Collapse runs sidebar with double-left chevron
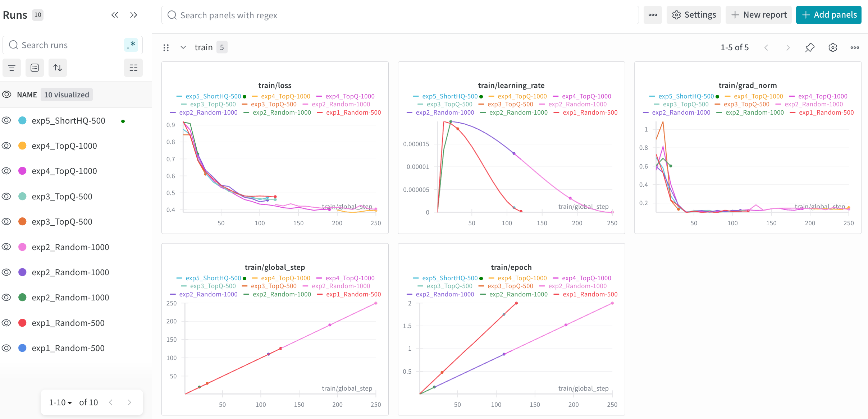The image size is (868, 419). click(115, 15)
